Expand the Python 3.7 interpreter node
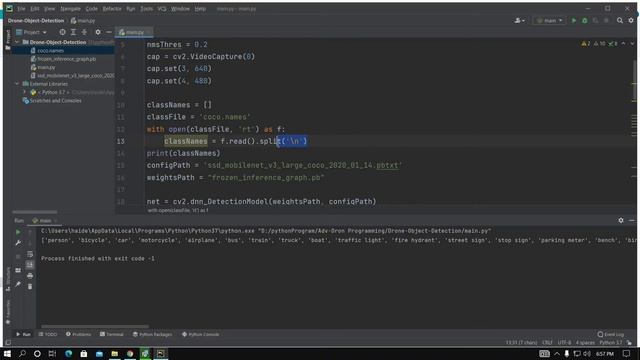This screenshot has width=640, height=360. point(24,92)
